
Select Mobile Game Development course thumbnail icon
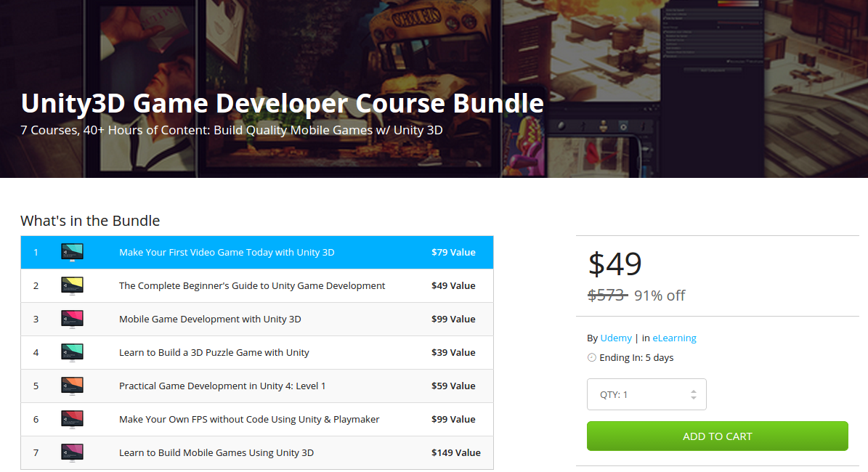pyautogui.click(x=72, y=320)
